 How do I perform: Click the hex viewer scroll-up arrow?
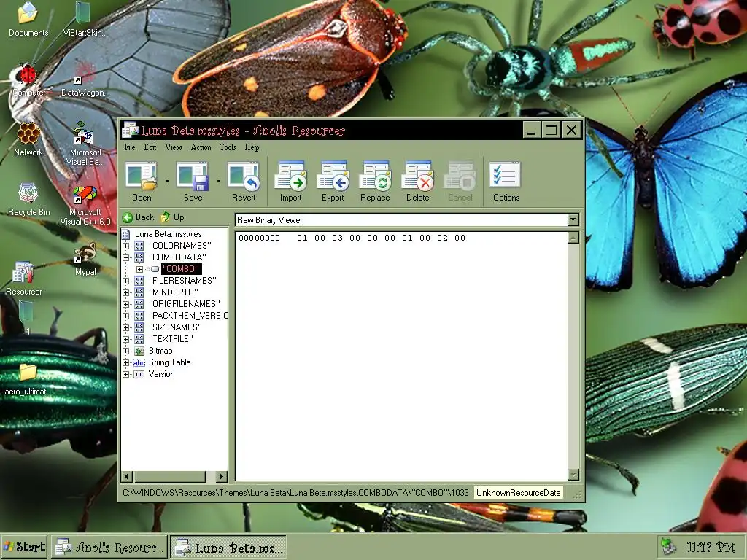pyautogui.click(x=573, y=238)
